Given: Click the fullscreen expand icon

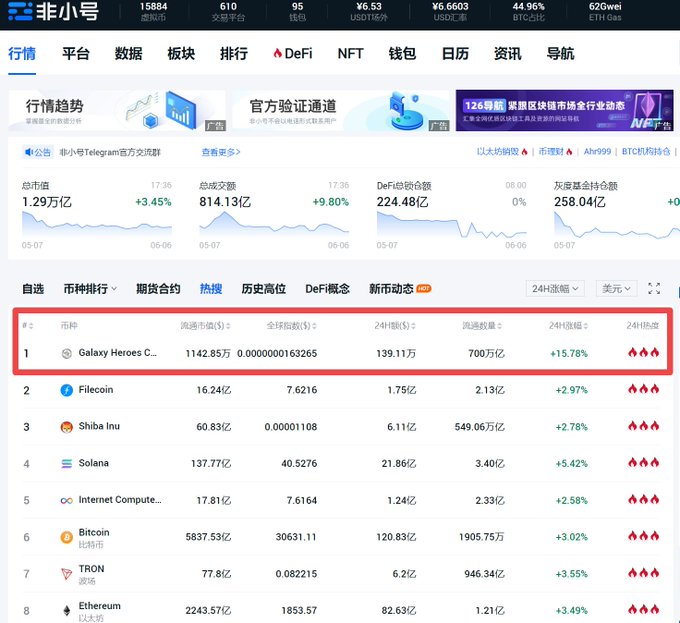Looking at the screenshot, I should [x=654, y=288].
